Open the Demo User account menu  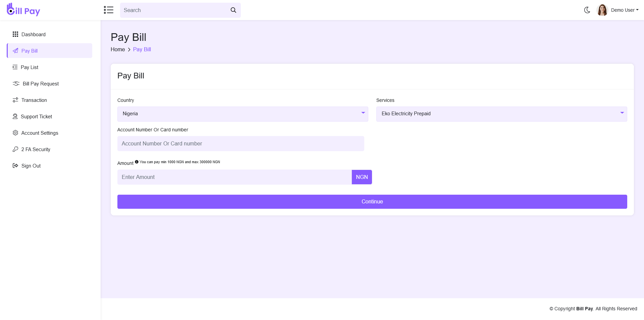coord(624,10)
